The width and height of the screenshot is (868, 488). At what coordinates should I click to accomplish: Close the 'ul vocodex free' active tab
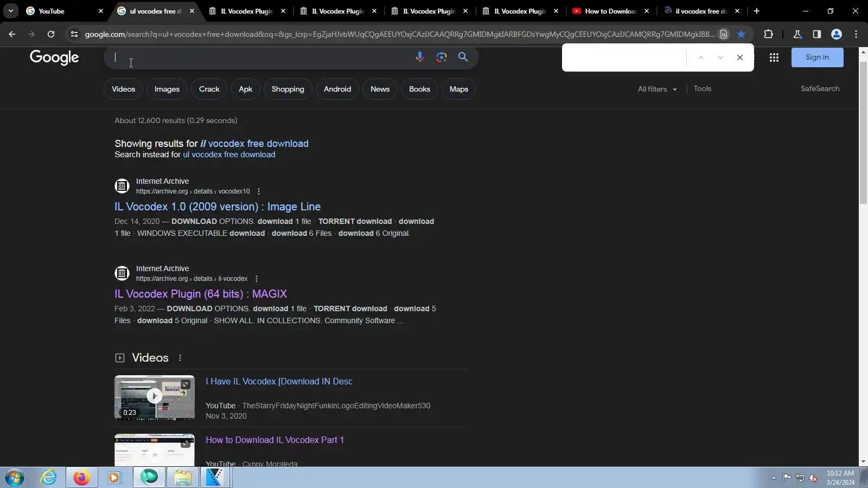(x=192, y=11)
